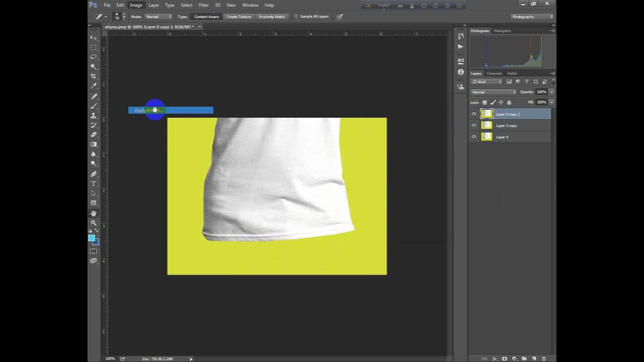Open the Layers panel flyout menu
Viewport: 644px width, 362px height.
tap(552, 73)
